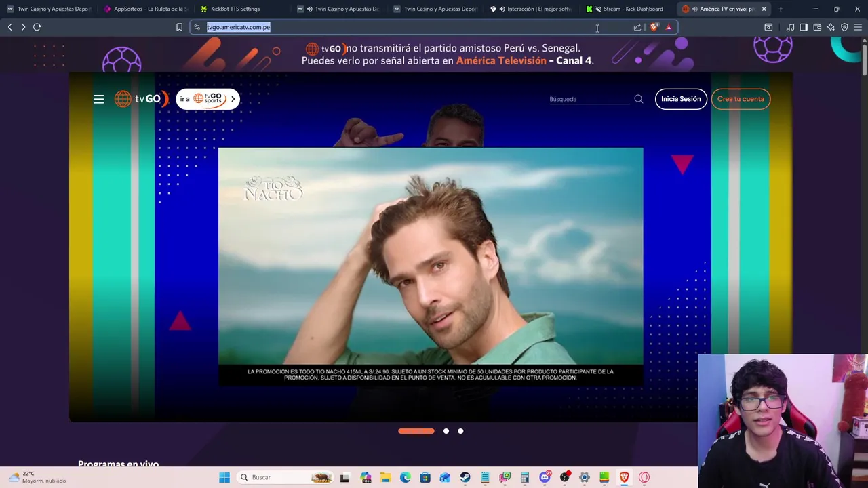This screenshot has height=488, width=868.
Task: Open Task View in the taskbar
Action: pyautogui.click(x=344, y=477)
